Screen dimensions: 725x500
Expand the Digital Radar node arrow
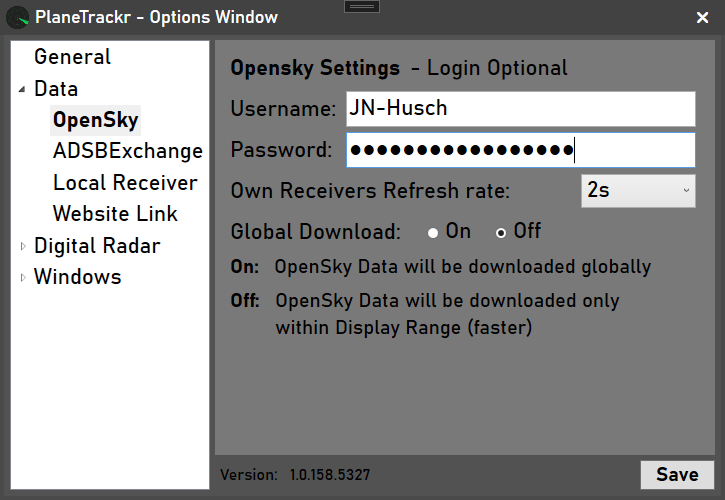pyautogui.click(x=23, y=246)
